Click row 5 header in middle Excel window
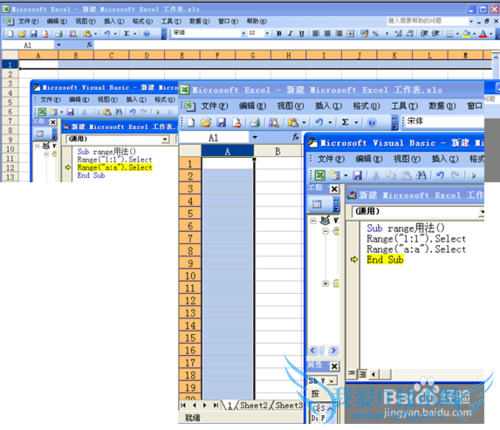The width and height of the screenshot is (500, 430). point(190,213)
